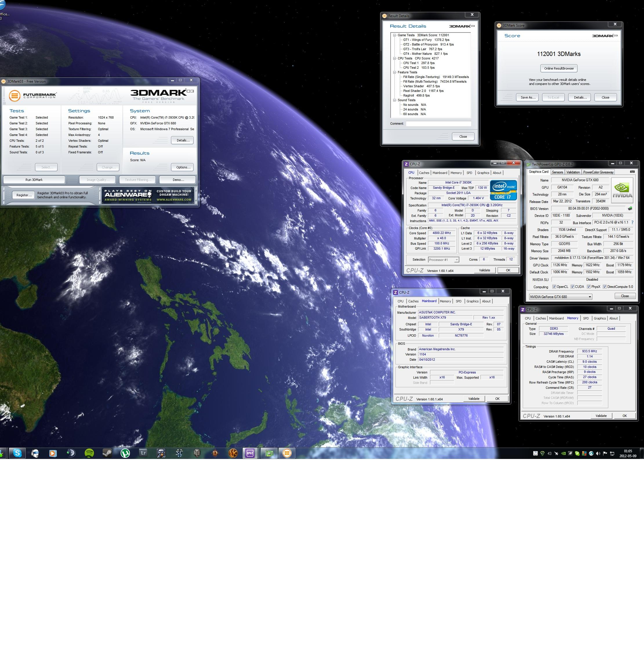Collapse the Sound Tests tree node
Viewport: 644px width, 668px height.
[x=394, y=100]
